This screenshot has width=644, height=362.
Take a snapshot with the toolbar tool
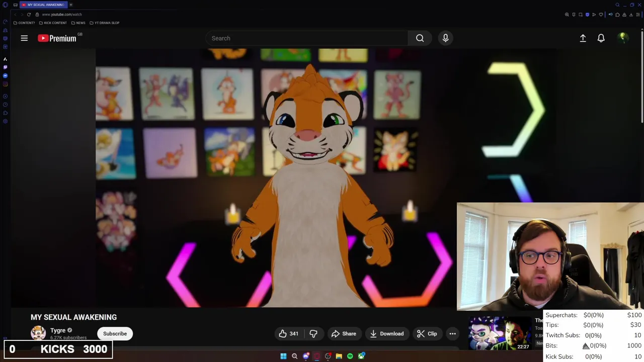click(581, 15)
